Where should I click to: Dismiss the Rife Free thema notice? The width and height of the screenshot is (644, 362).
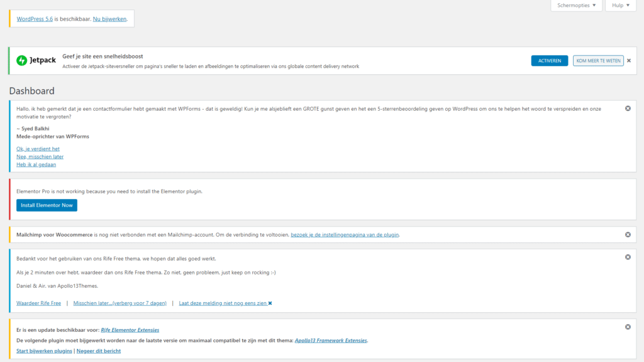pyautogui.click(x=628, y=257)
